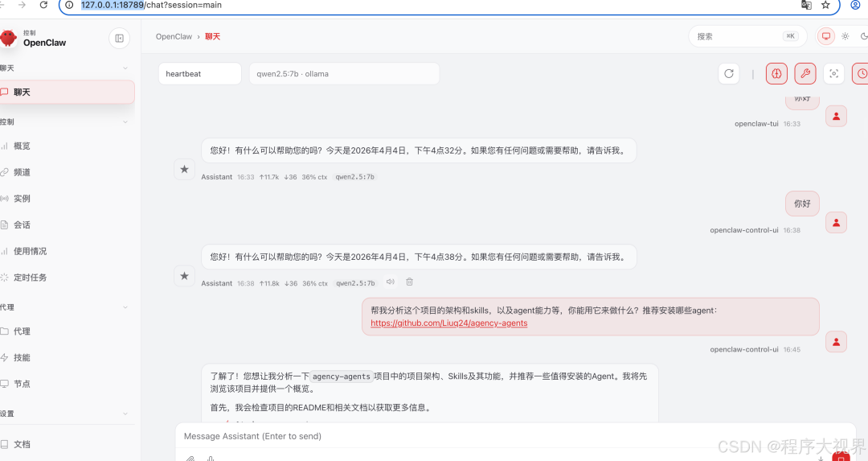
Task: Click the 36% ctx label on the 16:38 reply
Action: [315, 283]
